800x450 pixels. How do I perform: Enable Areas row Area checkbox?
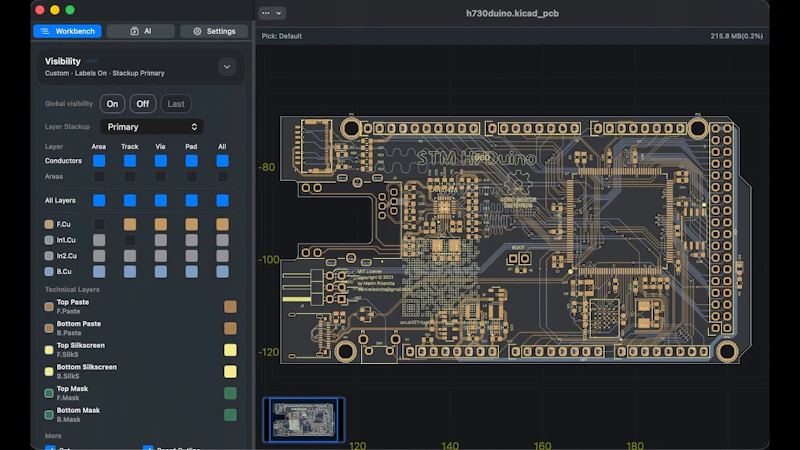99,177
